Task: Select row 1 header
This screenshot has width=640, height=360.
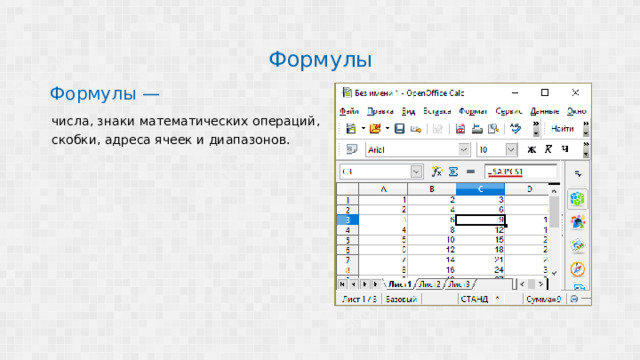Action: click(x=347, y=200)
